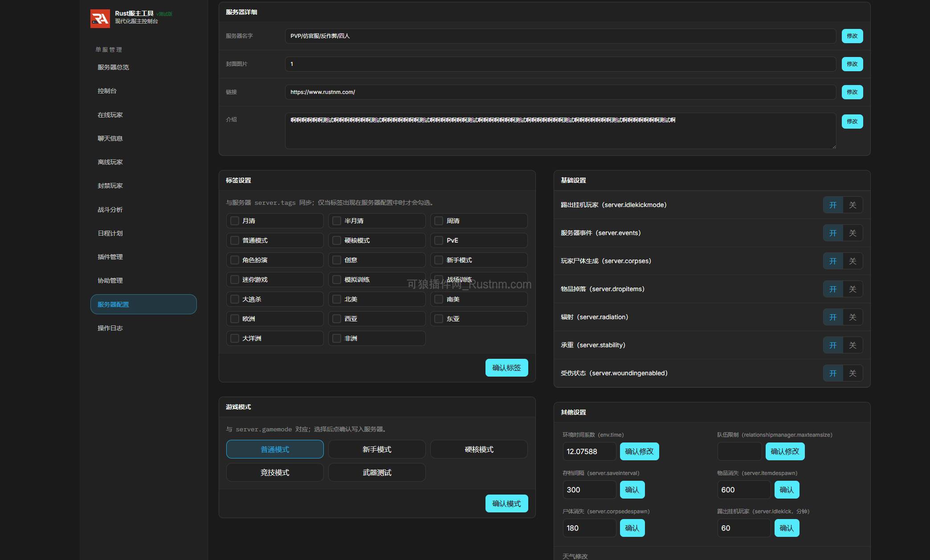Click 确认 for 尸体消失 corpsedespawn
Image resolution: width=930 pixels, height=560 pixels.
point(632,528)
